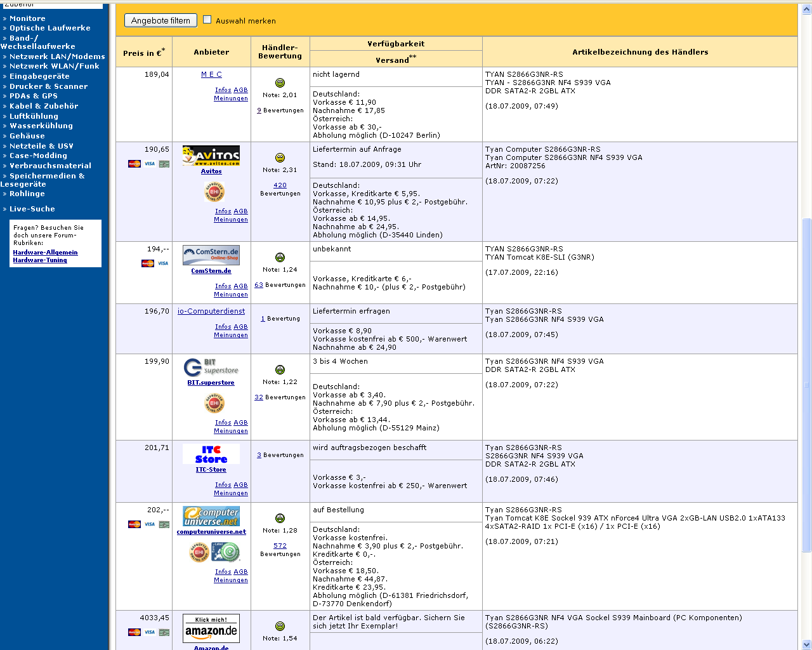The image size is (812, 650).
Task: Click the 'Händler-Bewertung' column header
Action: [280, 52]
